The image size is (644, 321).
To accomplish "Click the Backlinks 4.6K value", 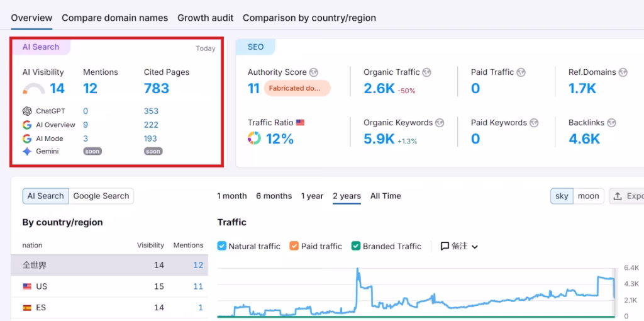I will (584, 139).
